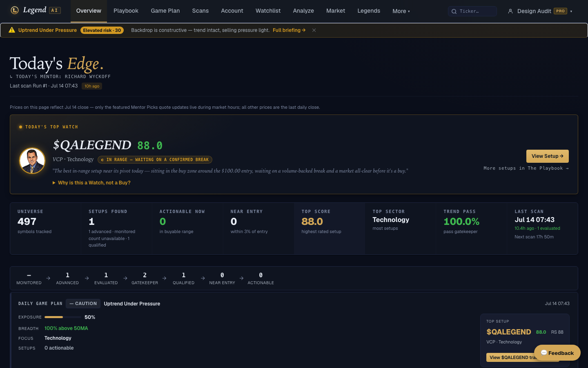Click the RS 88 value in Top Setup
This screenshot has height=368, width=588.
tap(557, 332)
